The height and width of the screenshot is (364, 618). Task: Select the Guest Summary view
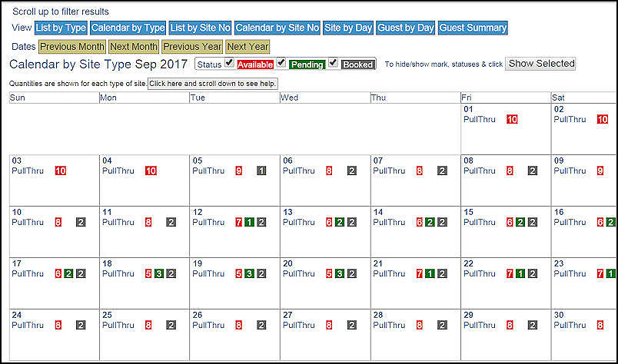pos(473,28)
